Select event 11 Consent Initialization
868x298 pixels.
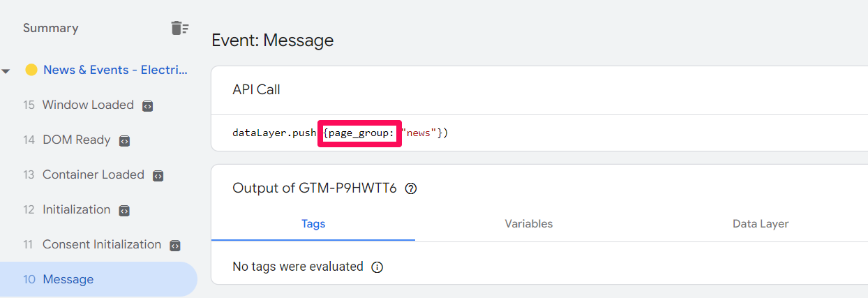click(101, 244)
